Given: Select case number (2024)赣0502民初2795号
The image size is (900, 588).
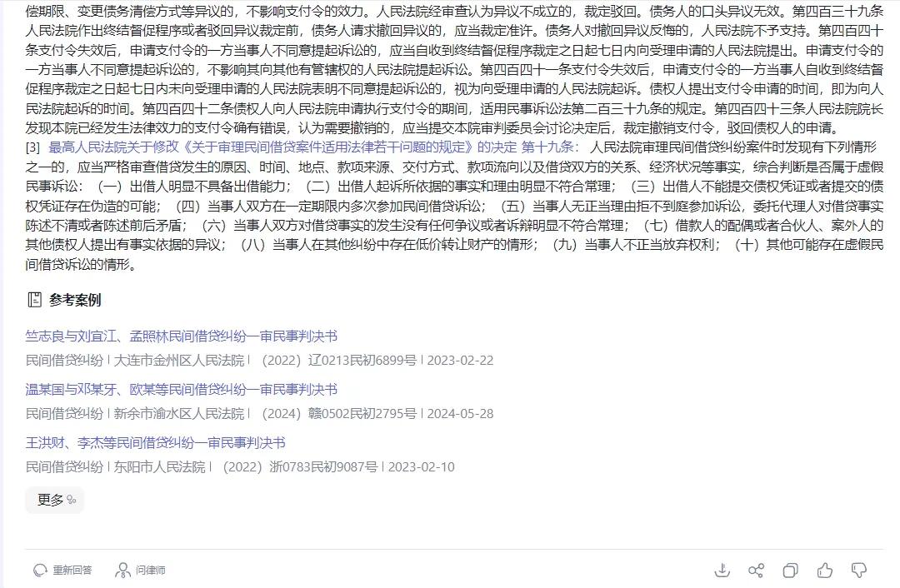Looking at the screenshot, I should pos(339,414).
